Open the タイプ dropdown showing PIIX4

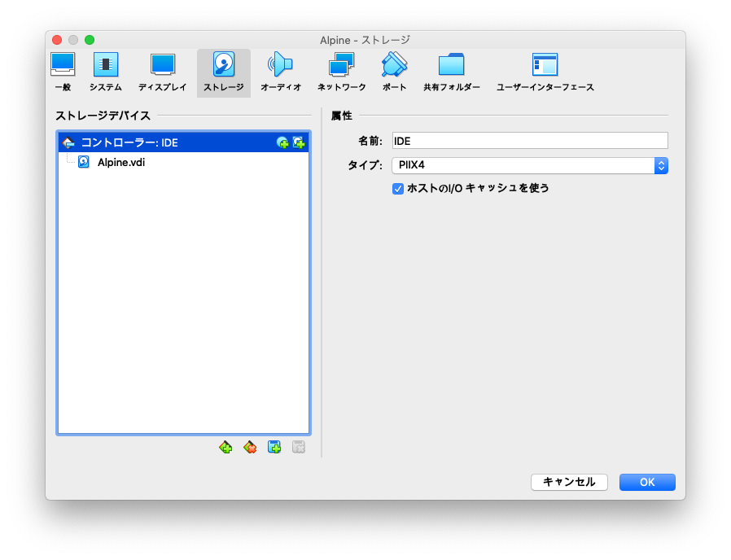tap(530, 165)
